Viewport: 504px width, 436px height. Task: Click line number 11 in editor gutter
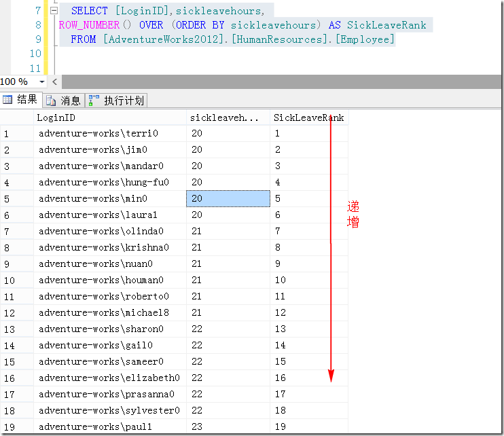pos(35,68)
